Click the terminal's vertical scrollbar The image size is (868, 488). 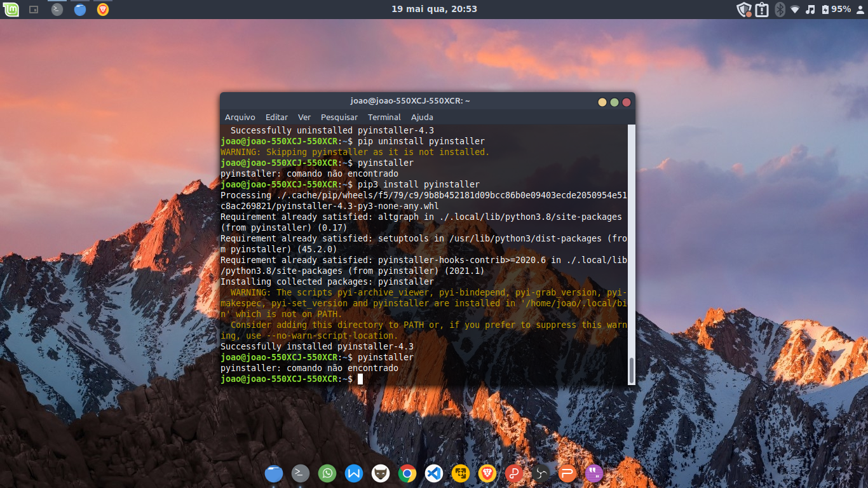point(631,254)
